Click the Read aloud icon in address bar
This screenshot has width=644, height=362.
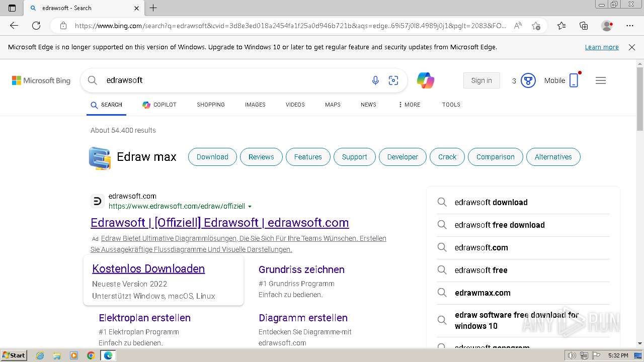click(518, 26)
